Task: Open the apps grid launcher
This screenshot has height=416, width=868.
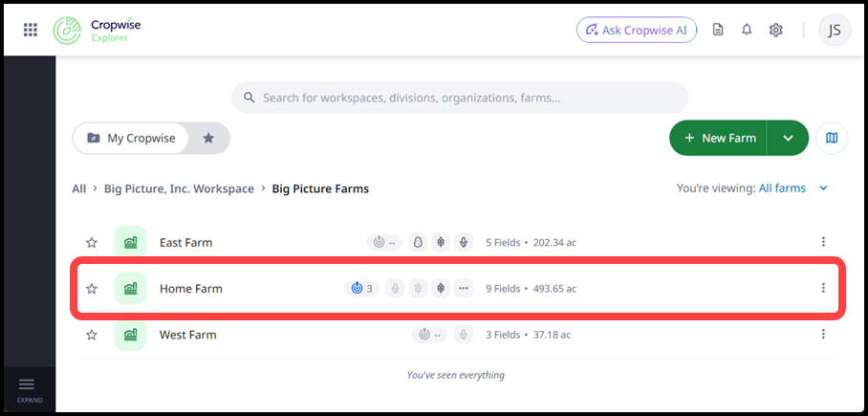Action: [x=31, y=30]
